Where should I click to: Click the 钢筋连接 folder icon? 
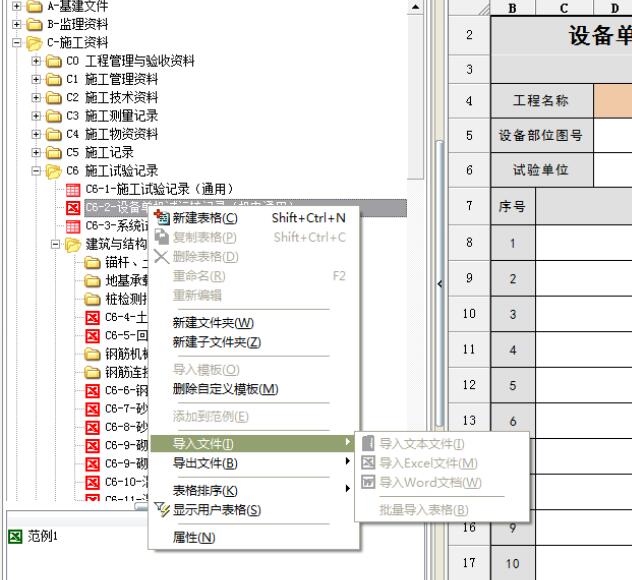[92, 372]
